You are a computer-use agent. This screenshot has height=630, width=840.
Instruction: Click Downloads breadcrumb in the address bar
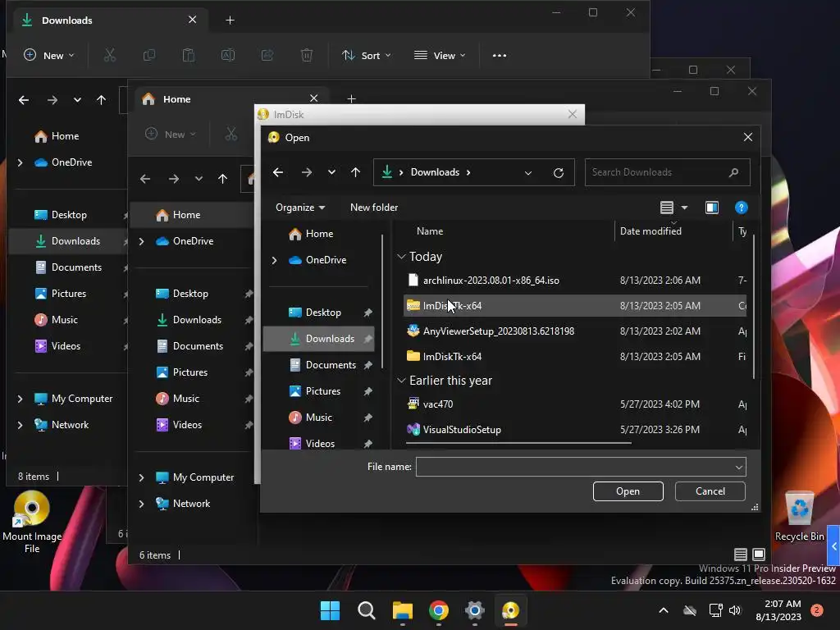pyautogui.click(x=435, y=172)
